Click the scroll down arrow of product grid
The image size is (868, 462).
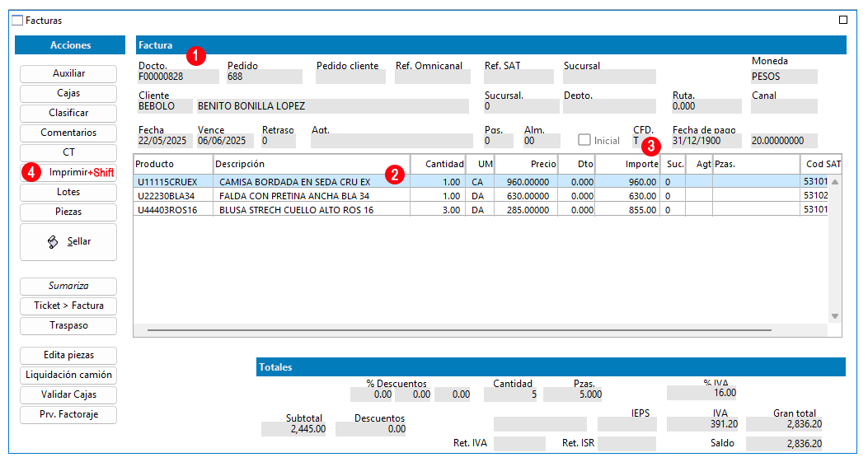coord(835,316)
